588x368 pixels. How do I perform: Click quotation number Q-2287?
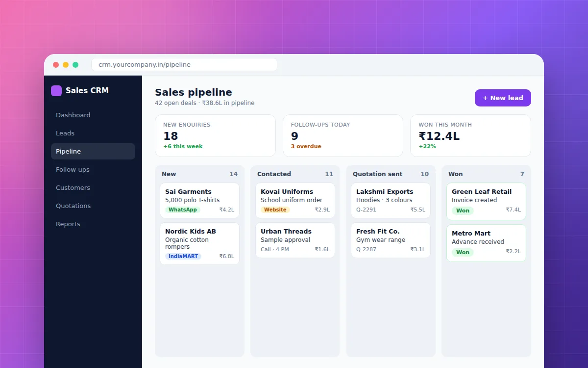coord(366,249)
